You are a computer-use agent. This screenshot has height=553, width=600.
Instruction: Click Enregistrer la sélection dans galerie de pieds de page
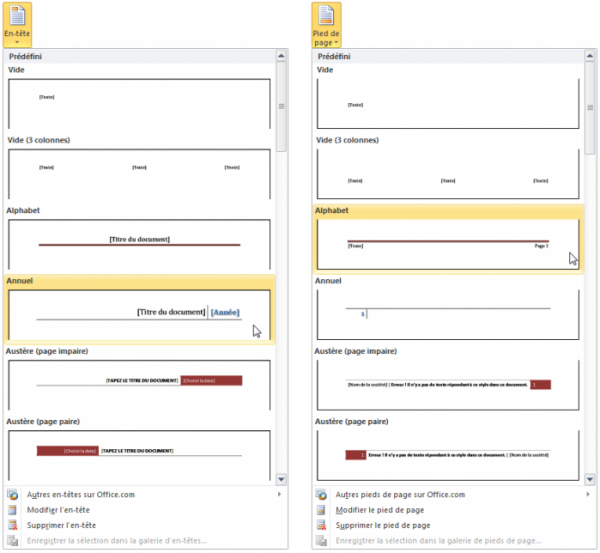[454, 540]
